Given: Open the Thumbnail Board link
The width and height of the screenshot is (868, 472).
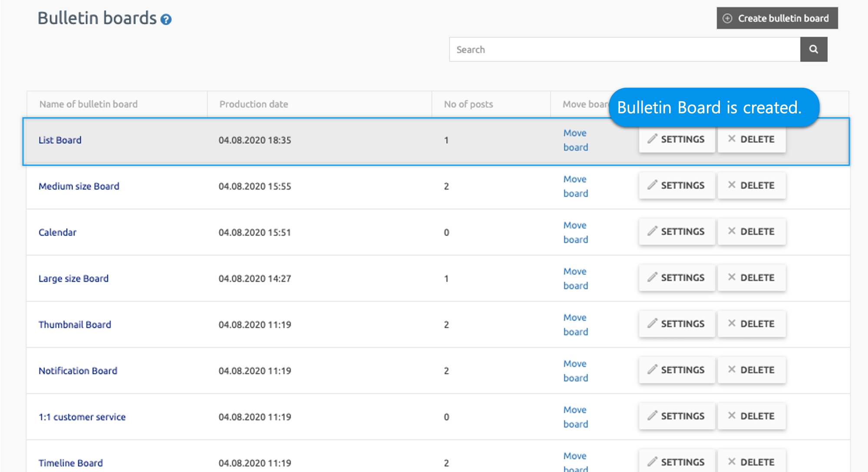Looking at the screenshot, I should click(75, 324).
